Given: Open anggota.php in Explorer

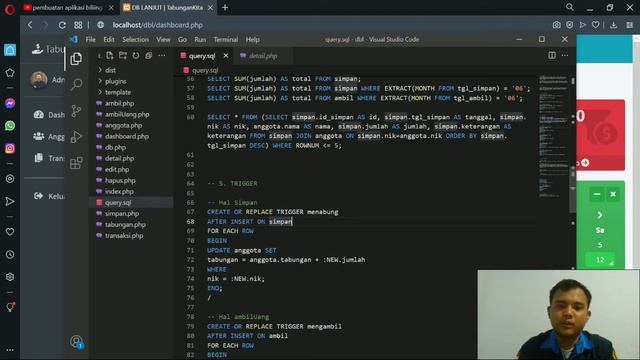Looking at the screenshot, I should (x=123, y=125).
